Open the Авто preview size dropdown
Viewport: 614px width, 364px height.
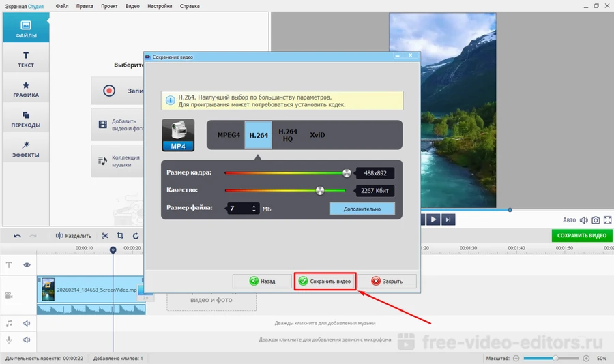tap(569, 220)
